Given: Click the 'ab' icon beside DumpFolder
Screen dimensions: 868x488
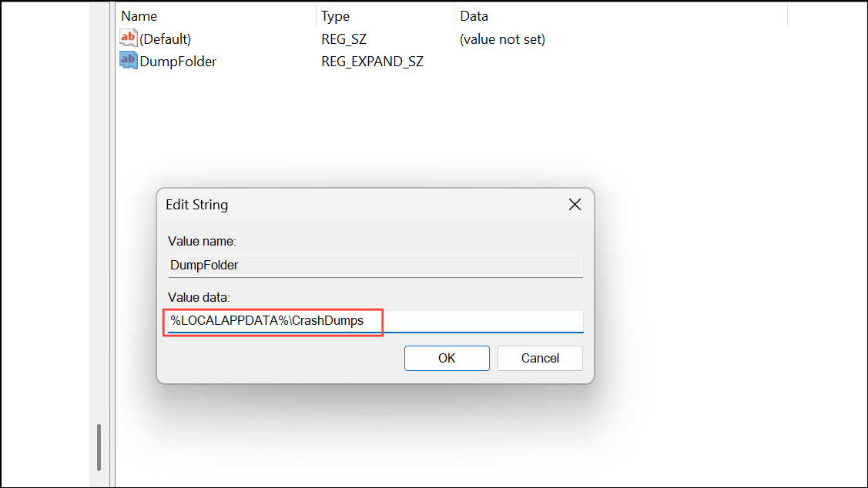Looking at the screenshot, I should [128, 61].
